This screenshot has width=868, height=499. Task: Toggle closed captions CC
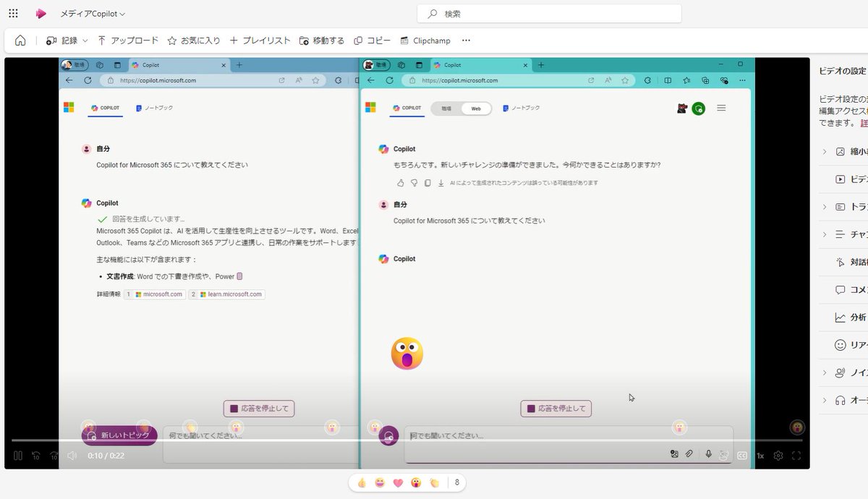[x=742, y=456]
